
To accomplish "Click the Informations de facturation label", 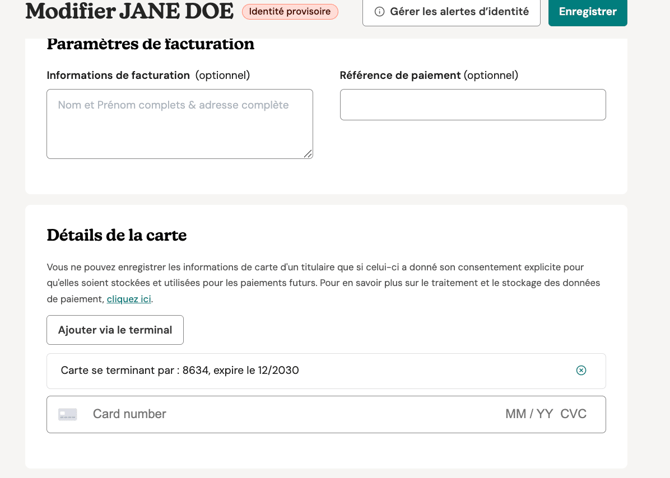I will coord(118,75).
